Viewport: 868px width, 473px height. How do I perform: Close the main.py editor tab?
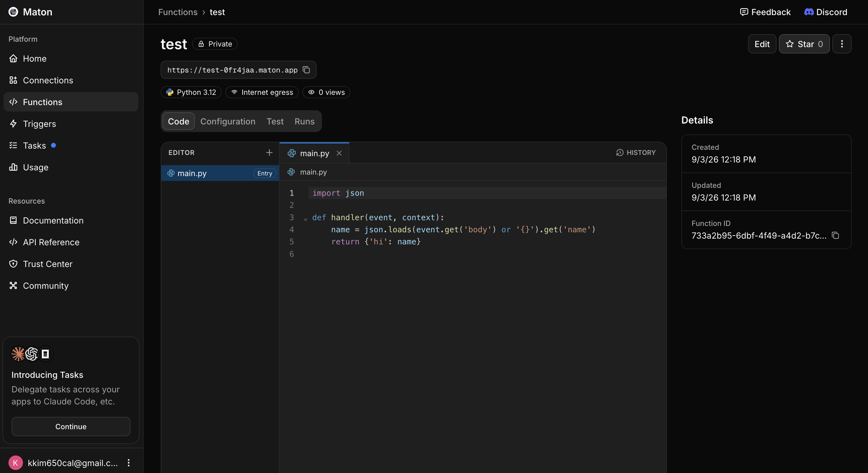339,153
